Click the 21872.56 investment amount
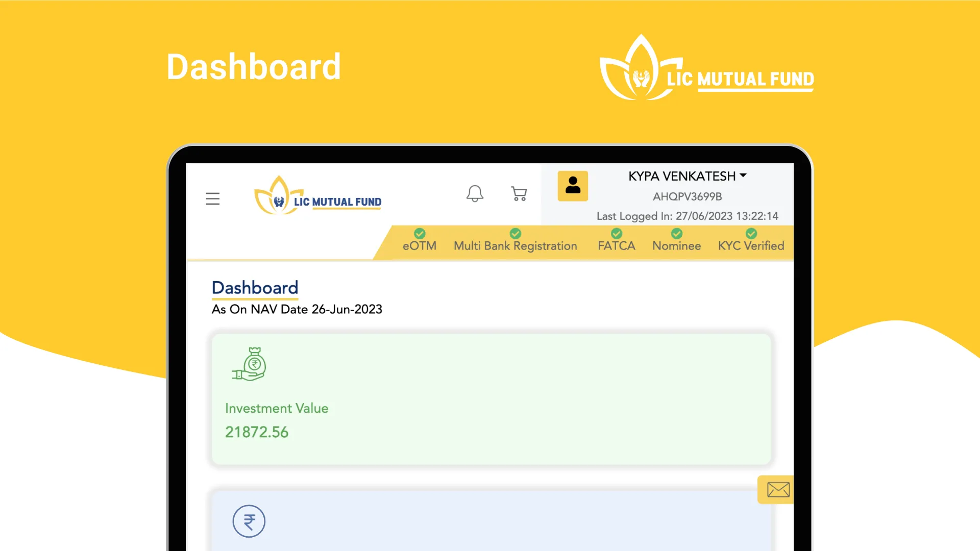Viewport: 980px width, 551px height. [x=257, y=432]
